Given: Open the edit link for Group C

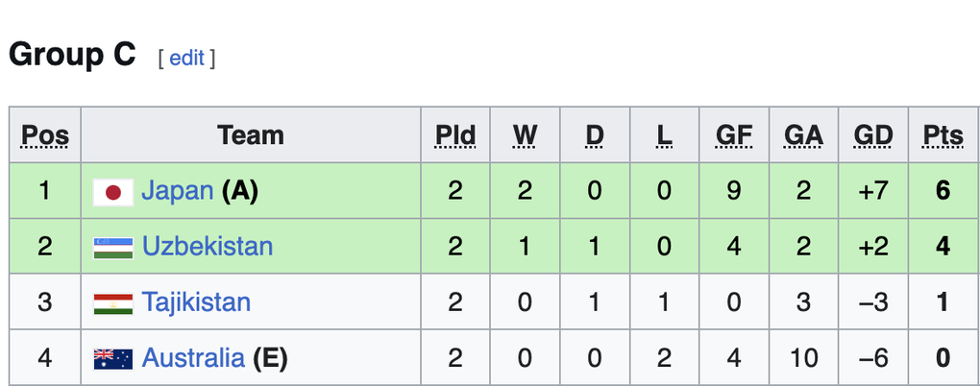Looking at the screenshot, I should 186,58.
